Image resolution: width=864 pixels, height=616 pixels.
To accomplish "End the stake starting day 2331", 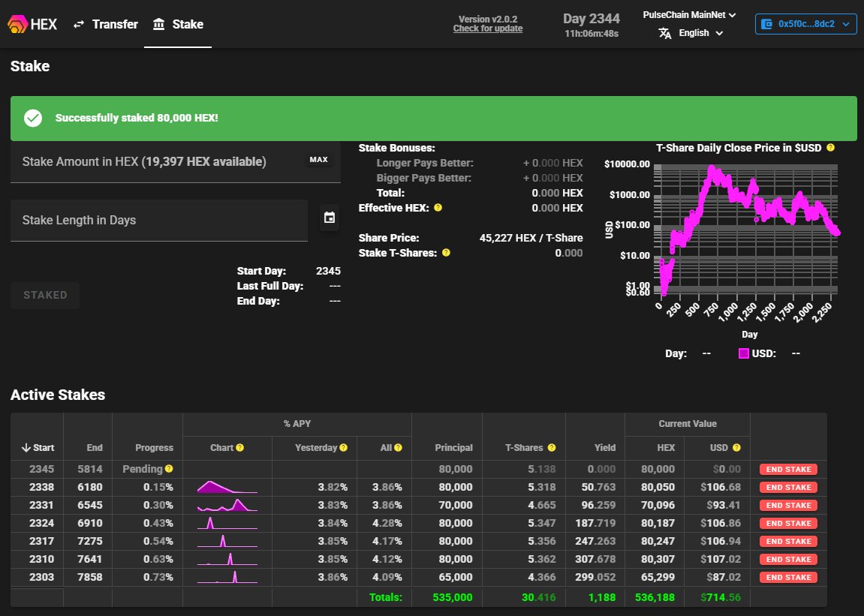I will coord(788,505).
